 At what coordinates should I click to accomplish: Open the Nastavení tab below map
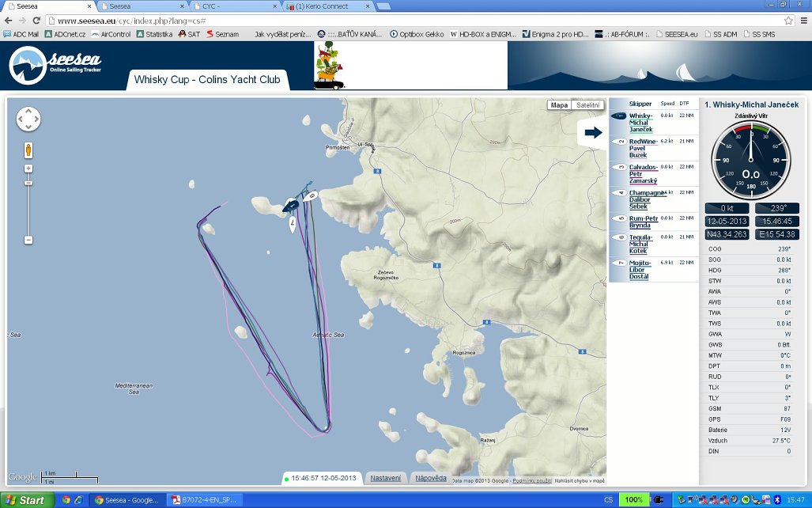coord(387,478)
